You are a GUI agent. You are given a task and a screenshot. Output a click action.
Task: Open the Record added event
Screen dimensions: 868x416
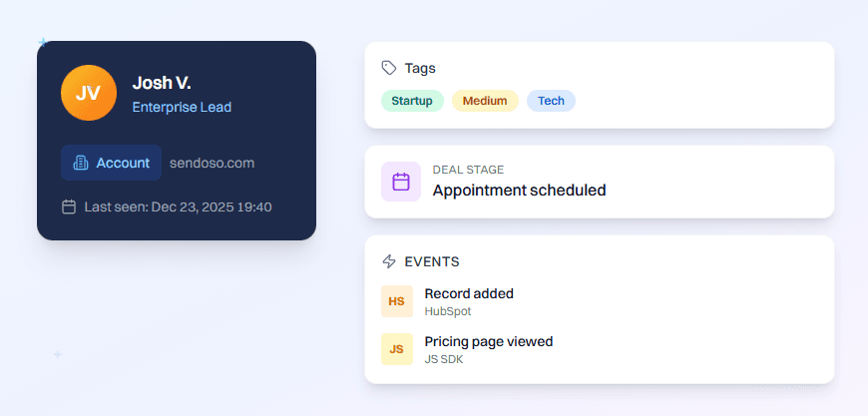(x=469, y=293)
